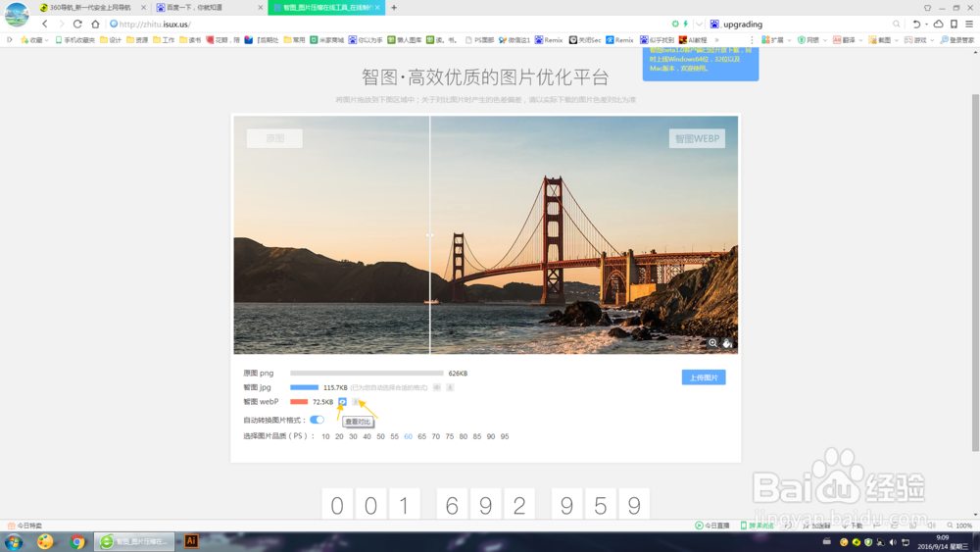The width and height of the screenshot is (980, 552).
Task: Toggle the auto-convert image format switch
Action: 317,420
